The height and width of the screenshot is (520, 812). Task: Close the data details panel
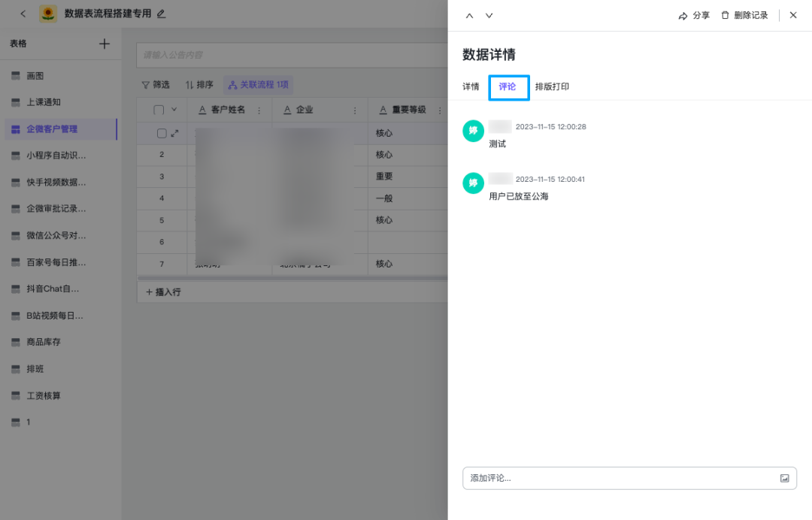(792, 15)
